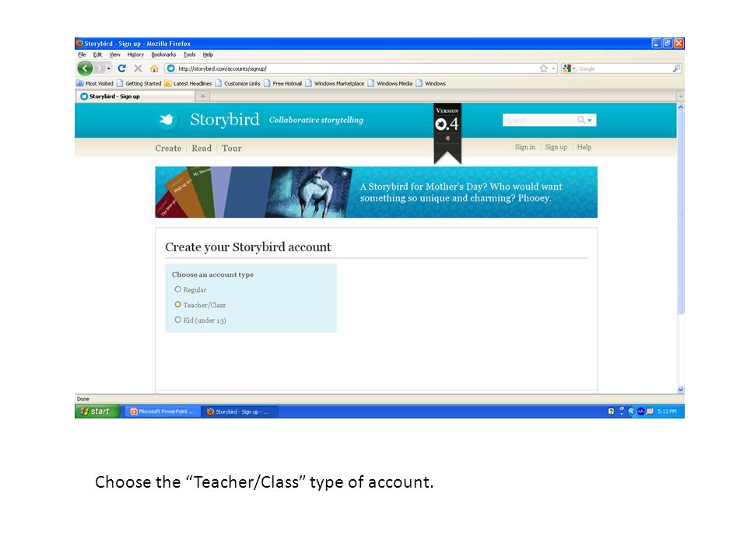
Task: Click the Windows Start button
Action: tap(97, 411)
